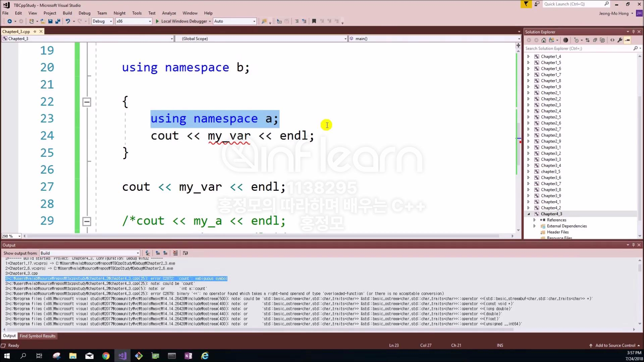Click Clear All icon in Output toolbar

click(x=175, y=253)
